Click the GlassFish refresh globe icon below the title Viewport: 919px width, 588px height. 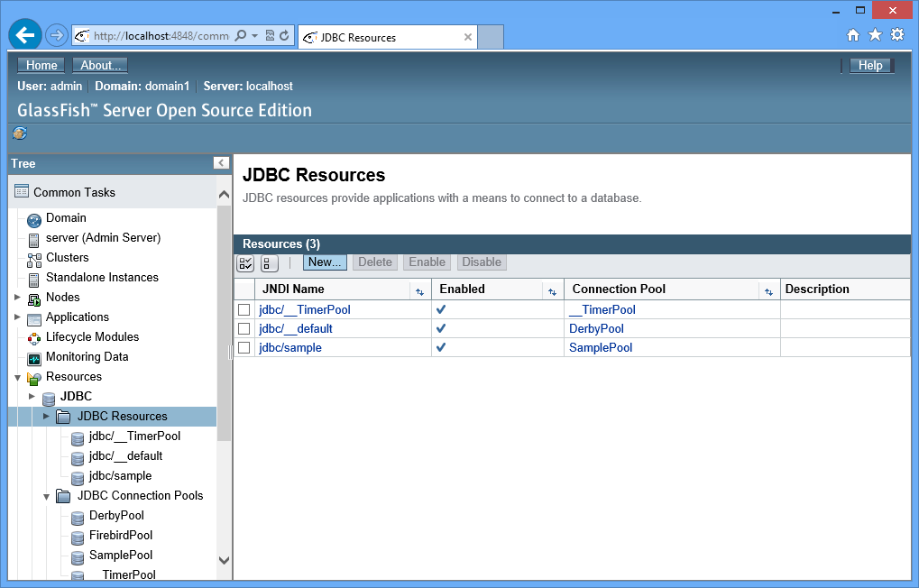coord(20,133)
